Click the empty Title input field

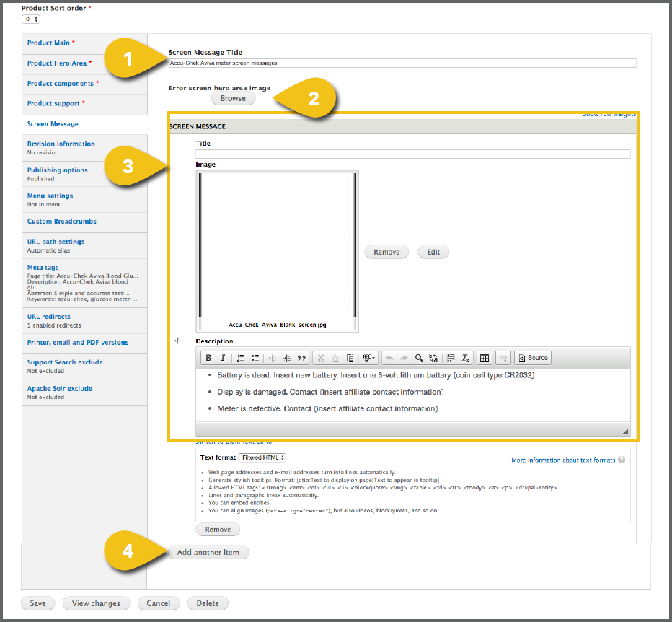point(413,154)
